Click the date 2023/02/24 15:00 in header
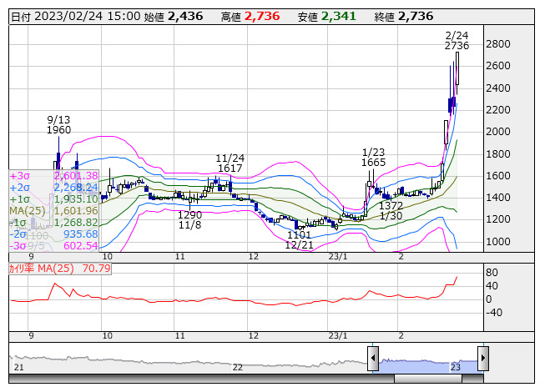 tap(88, 17)
